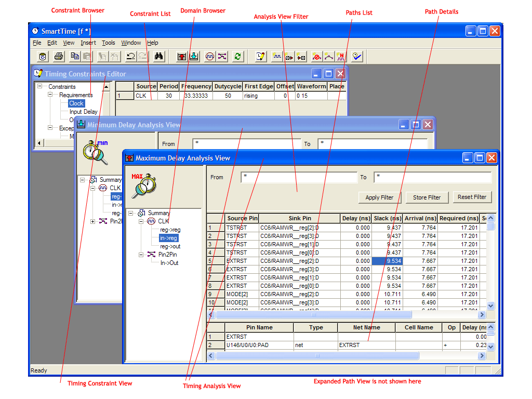Click the add clock constraint waveform icon
The image size is (532, 399).
(277, 56)
